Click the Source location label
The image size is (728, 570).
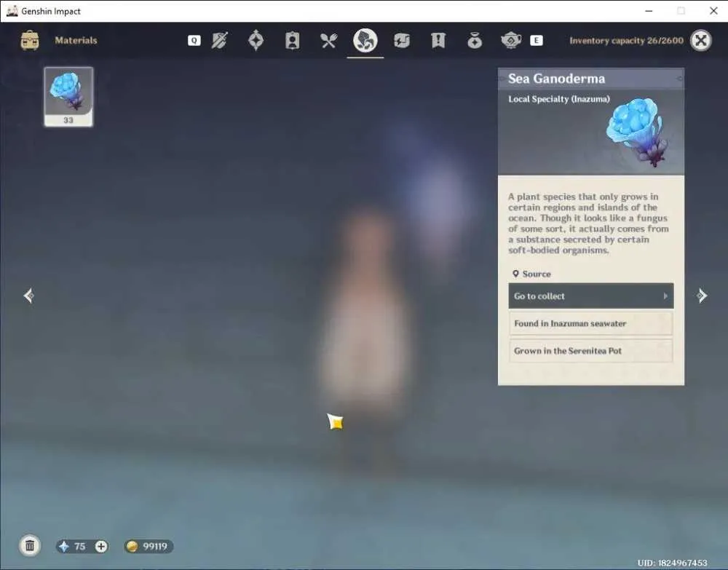point(532,274)
